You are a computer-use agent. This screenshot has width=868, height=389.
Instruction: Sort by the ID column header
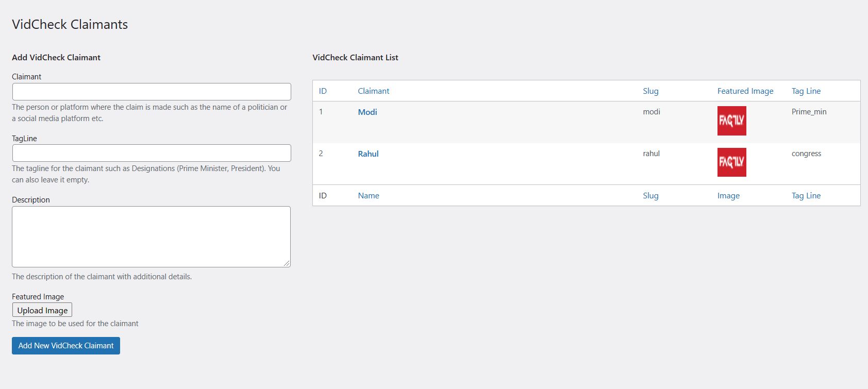(323, 91)
